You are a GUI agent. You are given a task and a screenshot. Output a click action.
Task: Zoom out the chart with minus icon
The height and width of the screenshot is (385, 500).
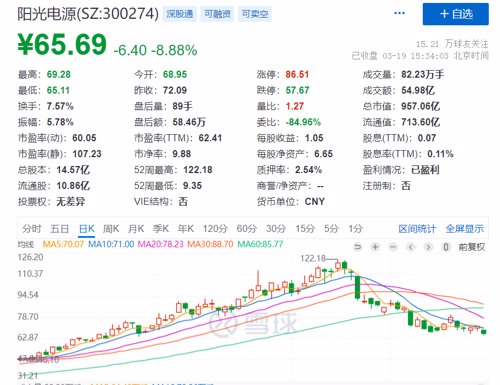click(x=393, y=247)
